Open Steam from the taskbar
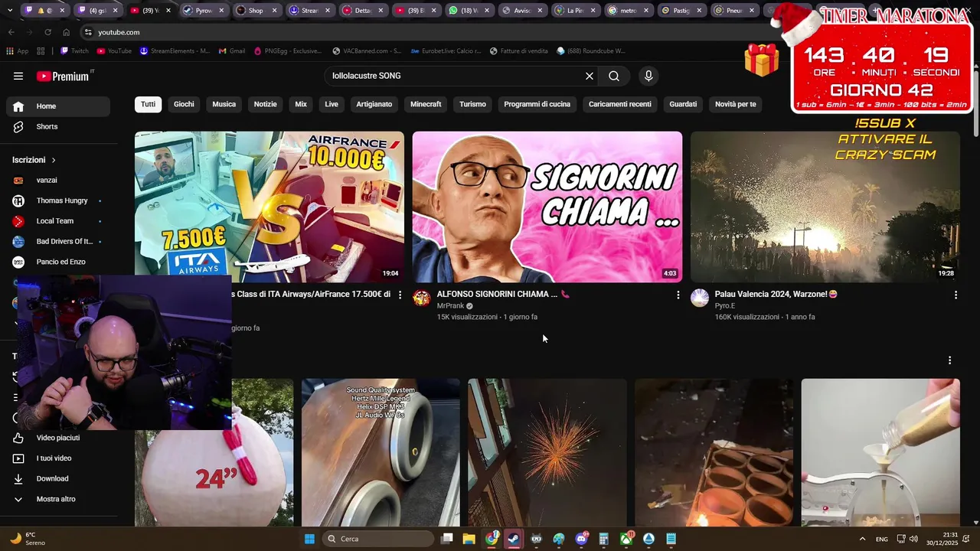Screen dimensions: 980x551 pyautogui.click(x=514, y=539)
